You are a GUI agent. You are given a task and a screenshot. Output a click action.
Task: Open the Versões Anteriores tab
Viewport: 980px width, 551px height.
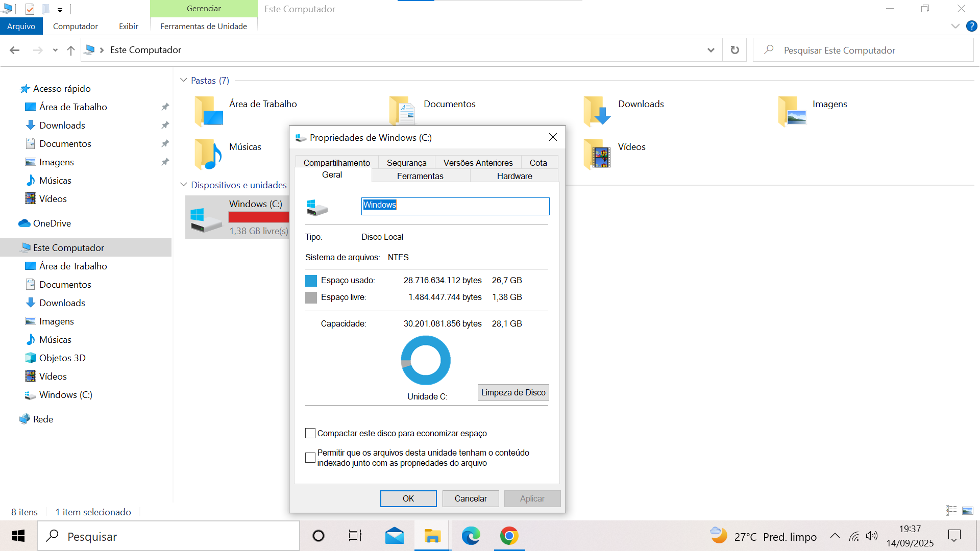[x=478, y=162]
